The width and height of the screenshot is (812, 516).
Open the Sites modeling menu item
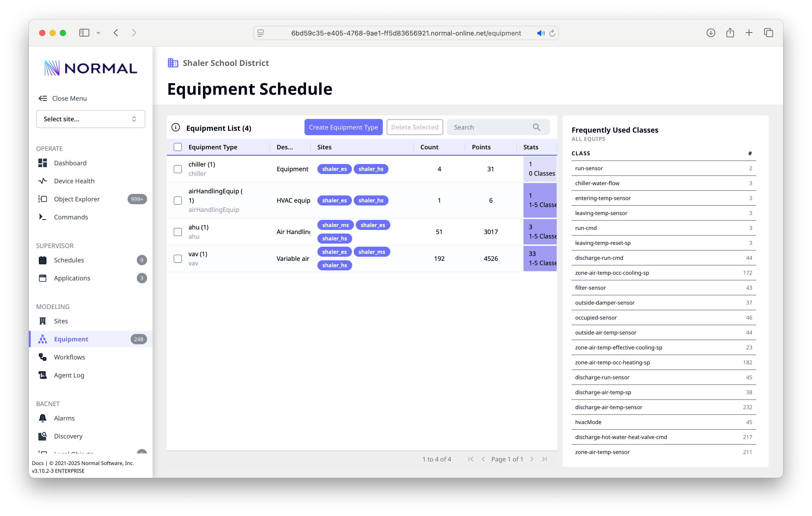[x=61, y=321]
